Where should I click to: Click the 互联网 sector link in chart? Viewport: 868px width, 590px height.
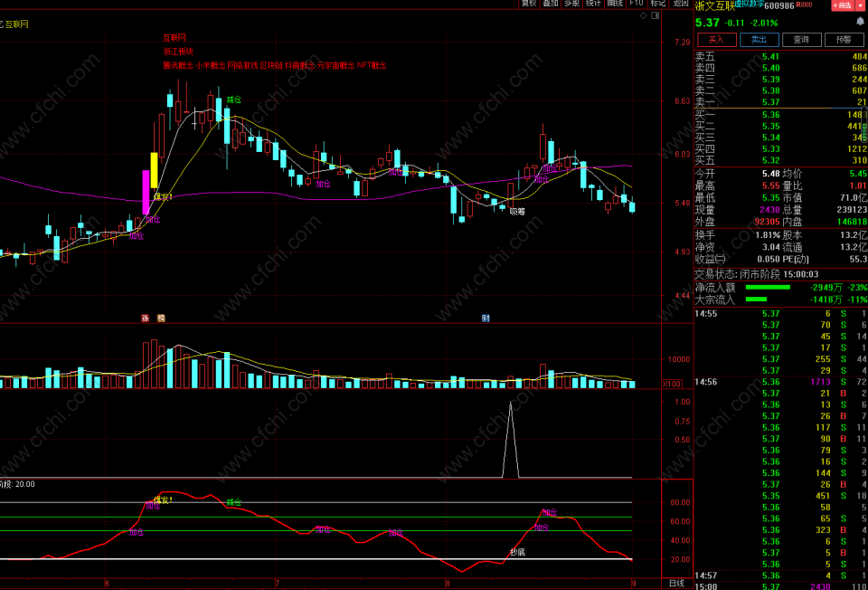point(175,38)
